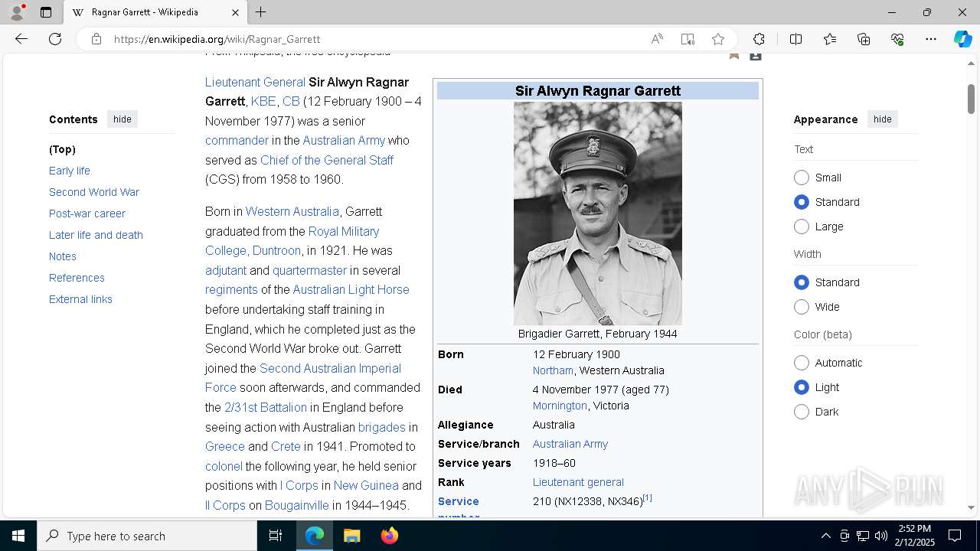View site information lock icon

(96, 39)
